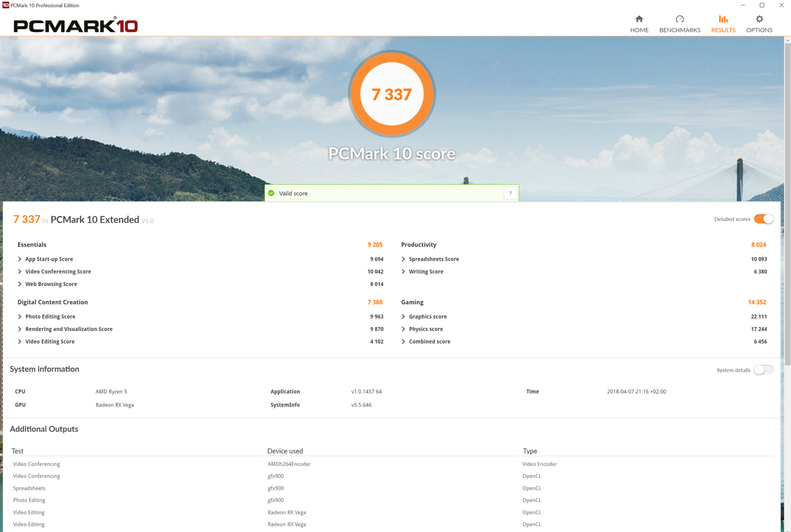The height and width of the screenshot is (532, 791).
Task: Click the Time value 2018-04-07 21:16
Action: coord(637,391)
